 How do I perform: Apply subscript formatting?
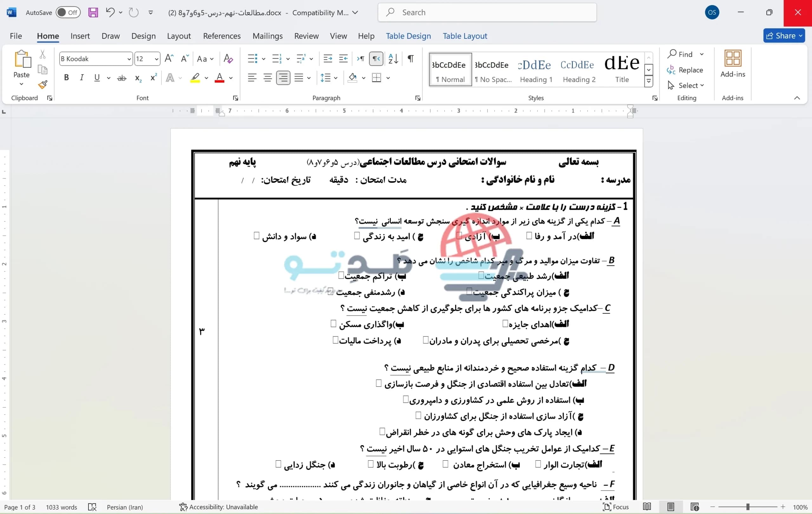point(138,78)
